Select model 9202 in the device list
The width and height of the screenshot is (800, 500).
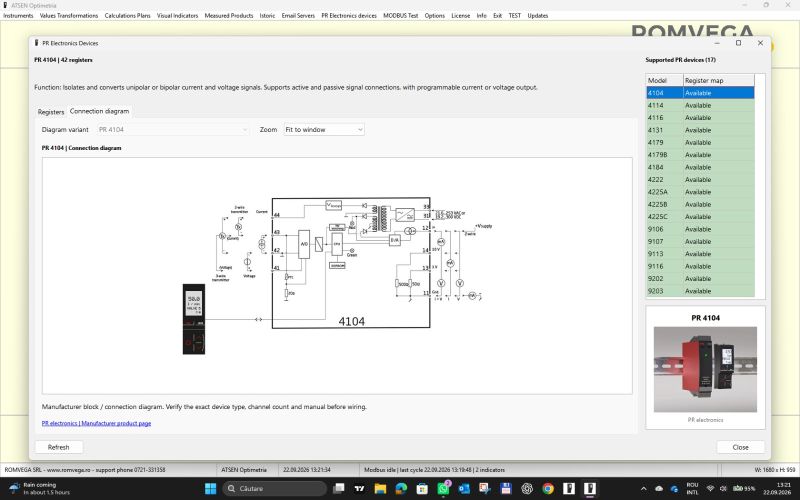pos(700,279)
